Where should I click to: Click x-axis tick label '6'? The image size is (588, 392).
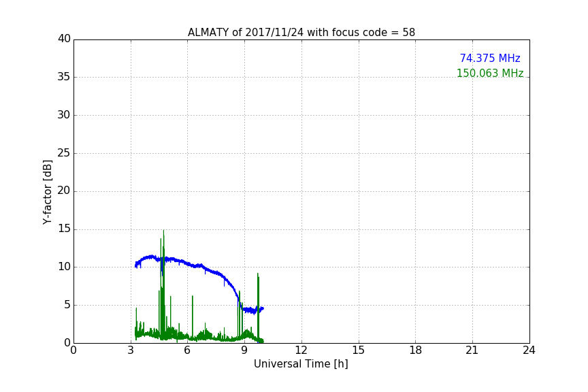pos(187,350)
